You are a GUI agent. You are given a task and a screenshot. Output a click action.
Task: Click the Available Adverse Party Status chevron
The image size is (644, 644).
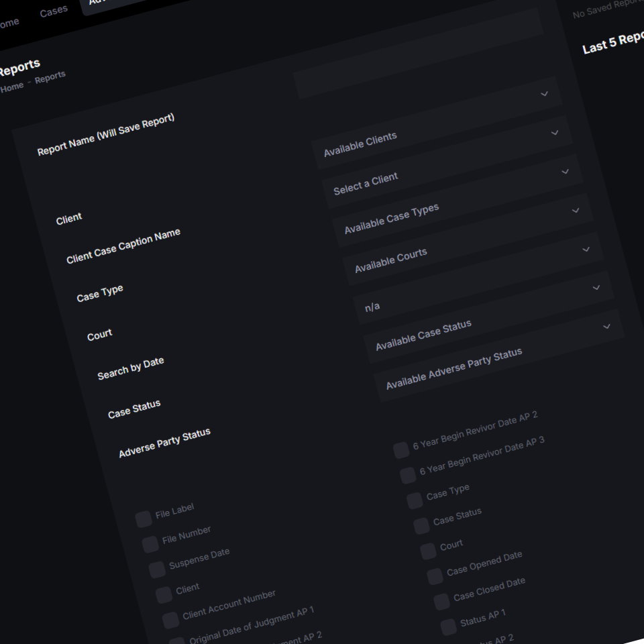606,327
